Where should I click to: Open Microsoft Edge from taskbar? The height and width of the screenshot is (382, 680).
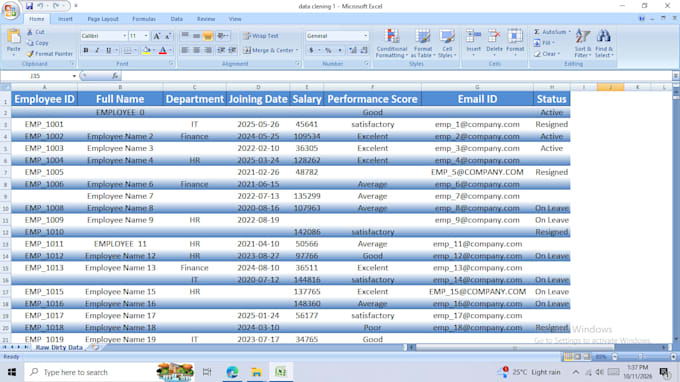click(232, 372)
